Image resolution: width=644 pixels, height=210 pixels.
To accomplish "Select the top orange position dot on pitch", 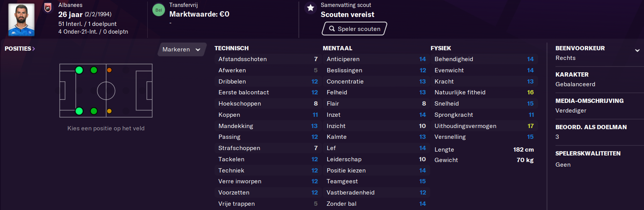I will tap(109, 70).
